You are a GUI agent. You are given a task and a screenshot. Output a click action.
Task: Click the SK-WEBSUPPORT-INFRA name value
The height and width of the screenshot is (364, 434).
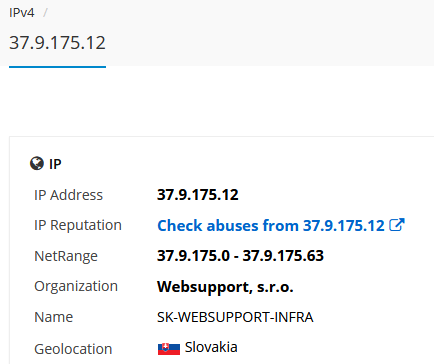tap(235, 317)
